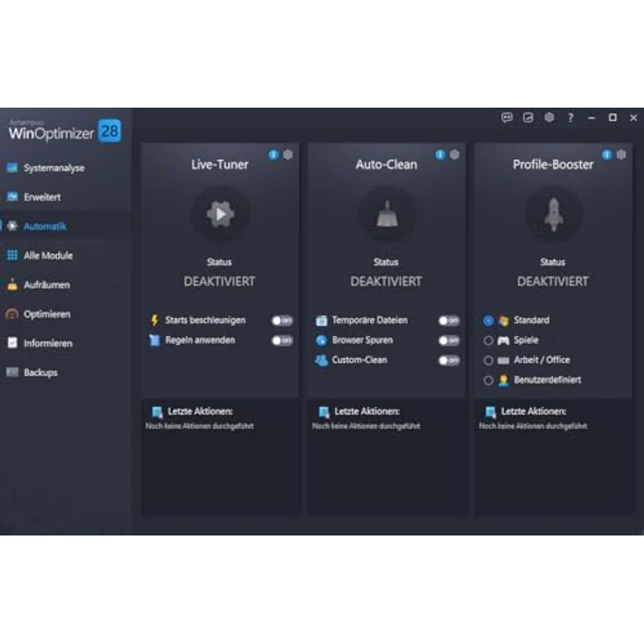Viewport: 644px width, 644px height.
Task: Click the Informieren sidebar icon
Action: pos(12,343)
